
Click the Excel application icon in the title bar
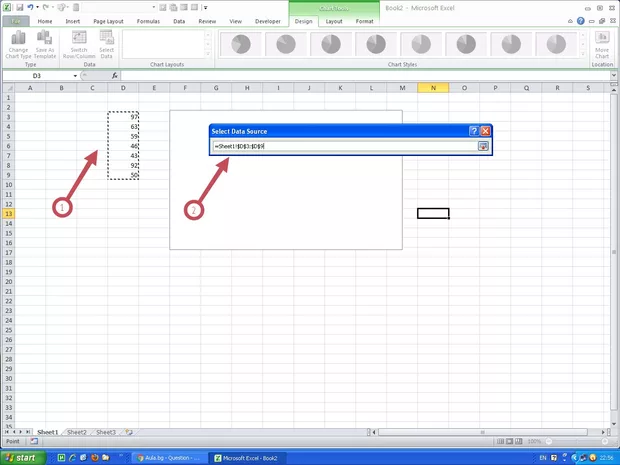(7, 7)
